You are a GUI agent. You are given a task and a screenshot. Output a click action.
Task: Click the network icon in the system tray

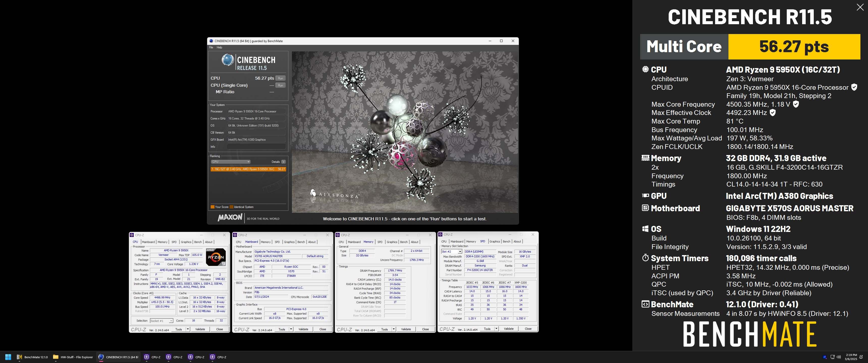point(832,357)
